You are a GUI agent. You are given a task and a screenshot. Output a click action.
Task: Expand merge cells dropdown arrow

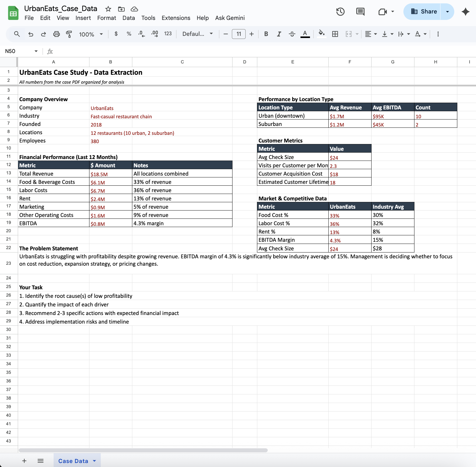tap(357, 34)
